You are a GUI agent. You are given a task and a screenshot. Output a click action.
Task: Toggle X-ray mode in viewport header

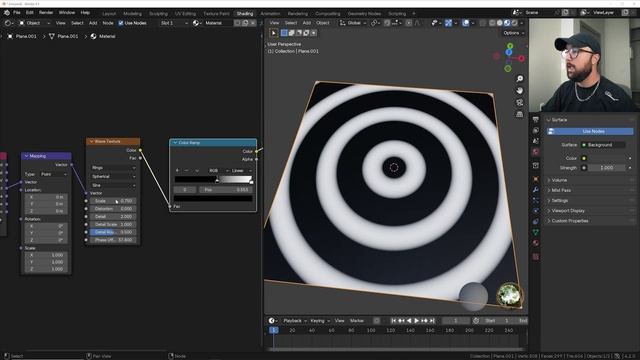483,23
